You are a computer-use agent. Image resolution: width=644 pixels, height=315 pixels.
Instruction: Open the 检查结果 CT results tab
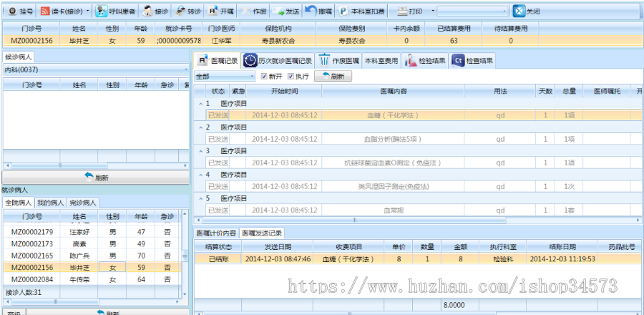click(x=472, y=61)
